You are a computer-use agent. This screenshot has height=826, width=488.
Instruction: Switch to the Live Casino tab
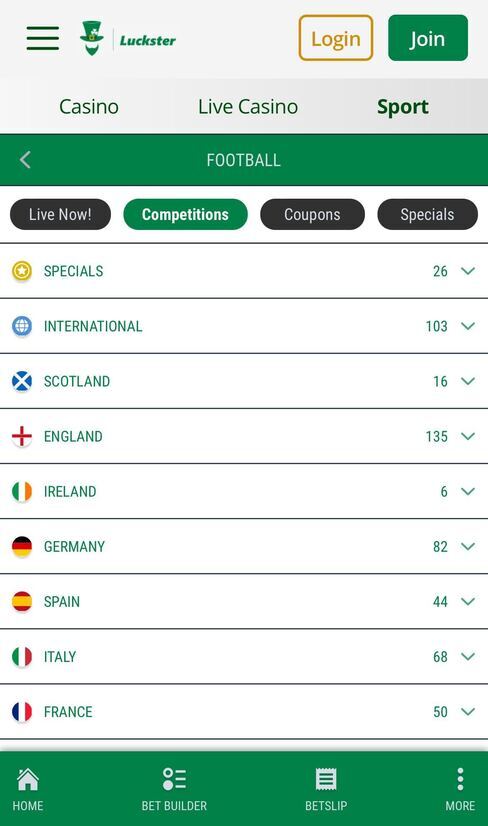(x=248, y=107)
